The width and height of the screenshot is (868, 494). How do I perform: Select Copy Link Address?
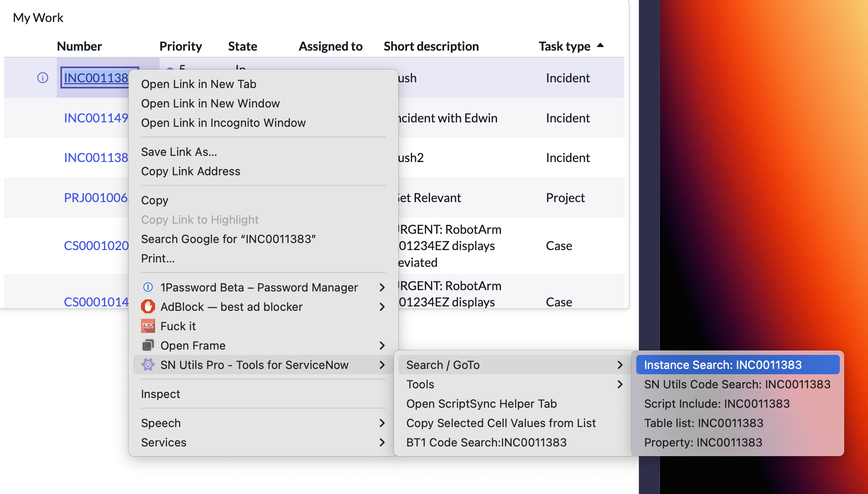pyautogui.click(x=191, y=171)
